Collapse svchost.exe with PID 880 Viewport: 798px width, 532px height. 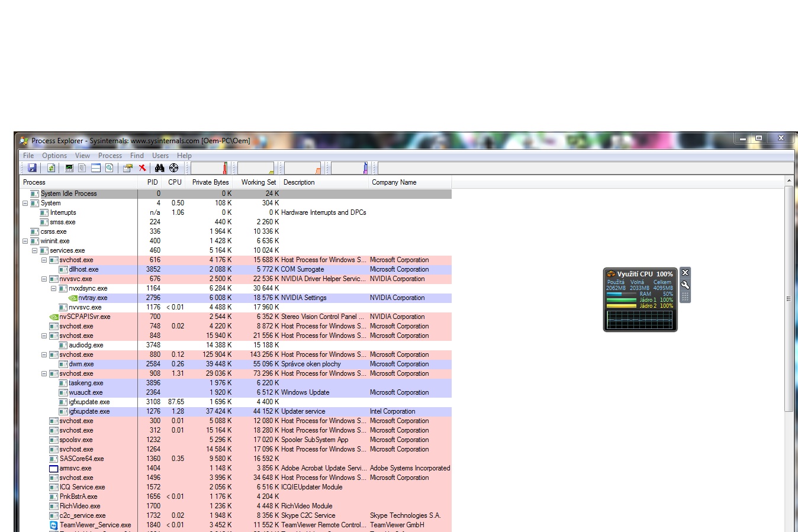[x=44, y=354]
